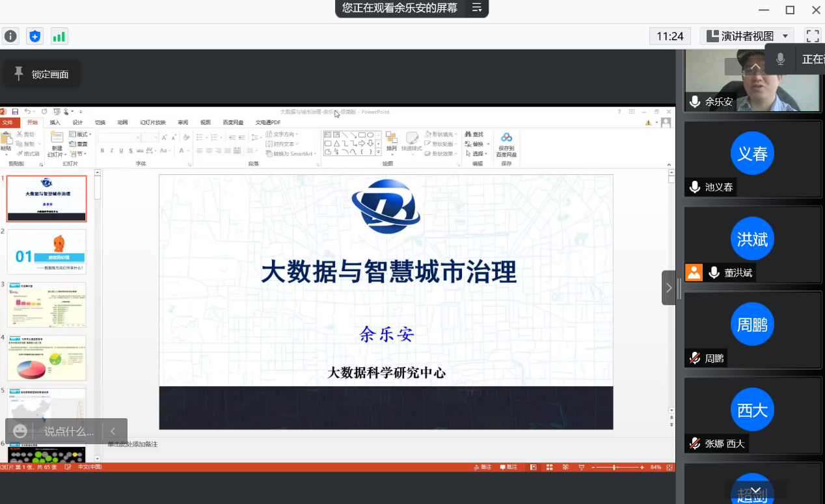Collapse the chat input bar arrow

coord(113,431)
